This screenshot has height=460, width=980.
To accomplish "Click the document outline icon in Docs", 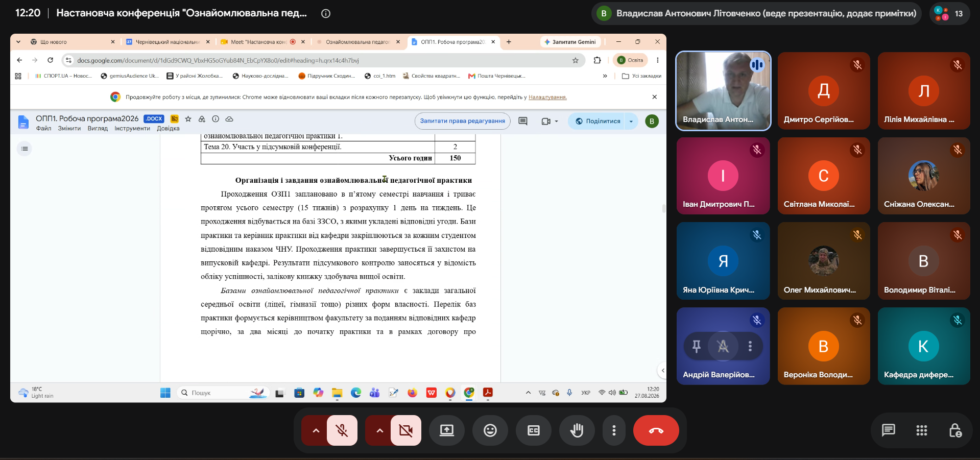I will click(x=25, y=149).
